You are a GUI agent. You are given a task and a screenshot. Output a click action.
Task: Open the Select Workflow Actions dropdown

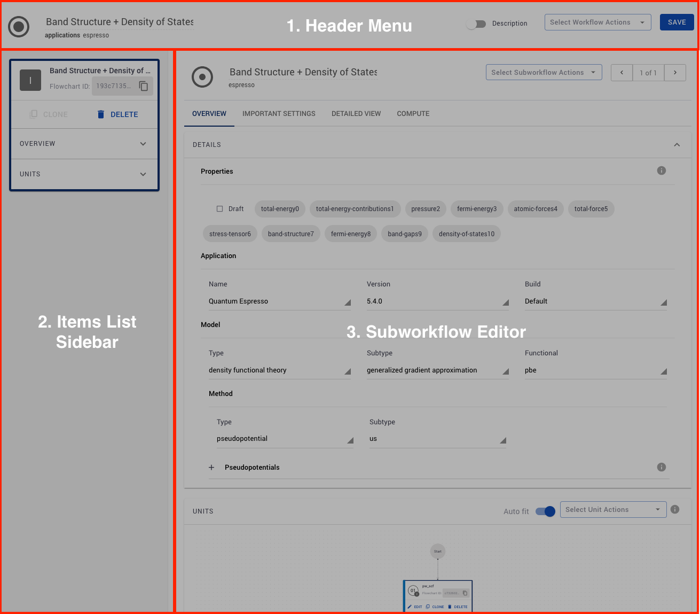click(597, 22)
